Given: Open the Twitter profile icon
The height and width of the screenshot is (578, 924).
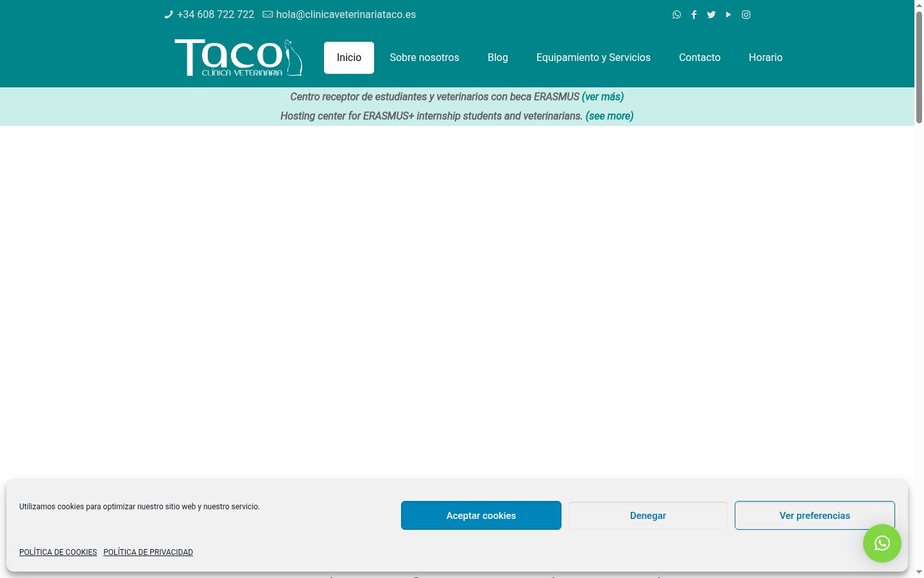Looking at the screenshot, I should point(711,15).
